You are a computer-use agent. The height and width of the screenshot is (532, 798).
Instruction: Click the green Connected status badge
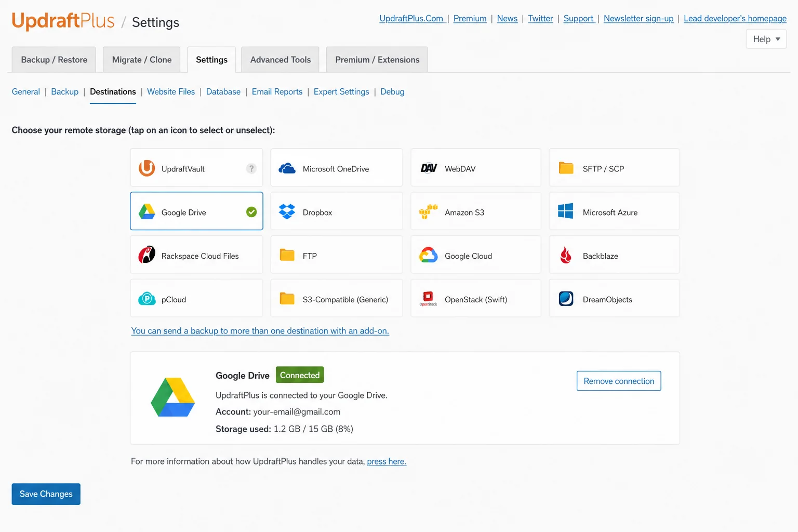pyautogui.click(x=300, y=375)
